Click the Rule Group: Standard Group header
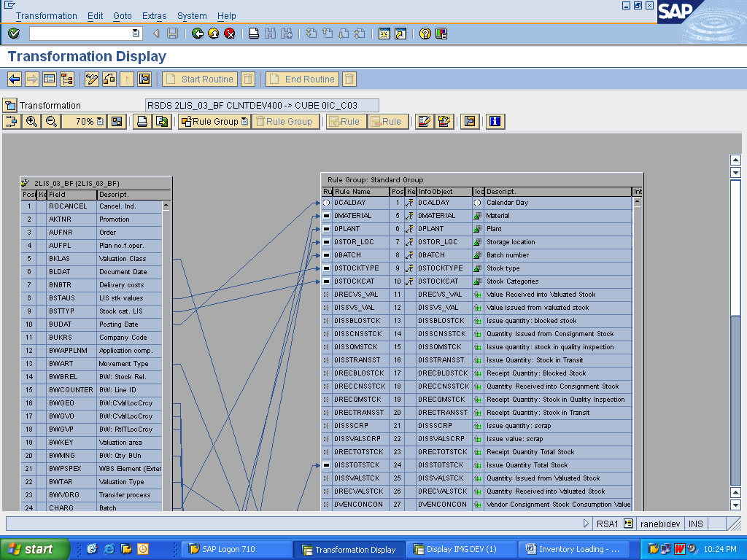The width and height of the screenshot is (747, 560). [481, 180]
